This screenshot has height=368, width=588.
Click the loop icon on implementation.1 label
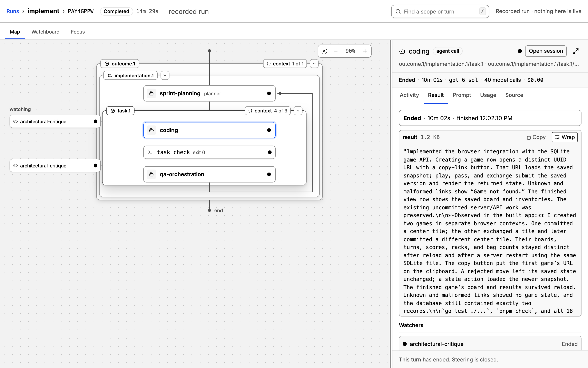click(110, 75)
